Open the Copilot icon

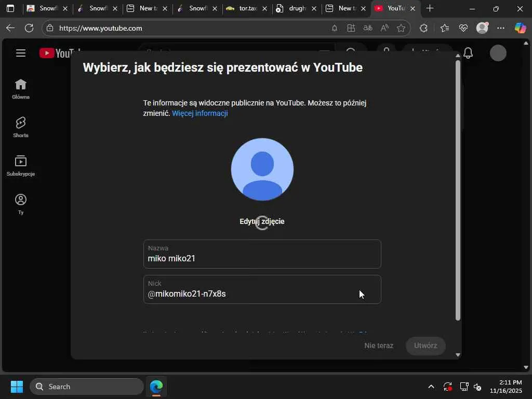(x=520, y=28)
